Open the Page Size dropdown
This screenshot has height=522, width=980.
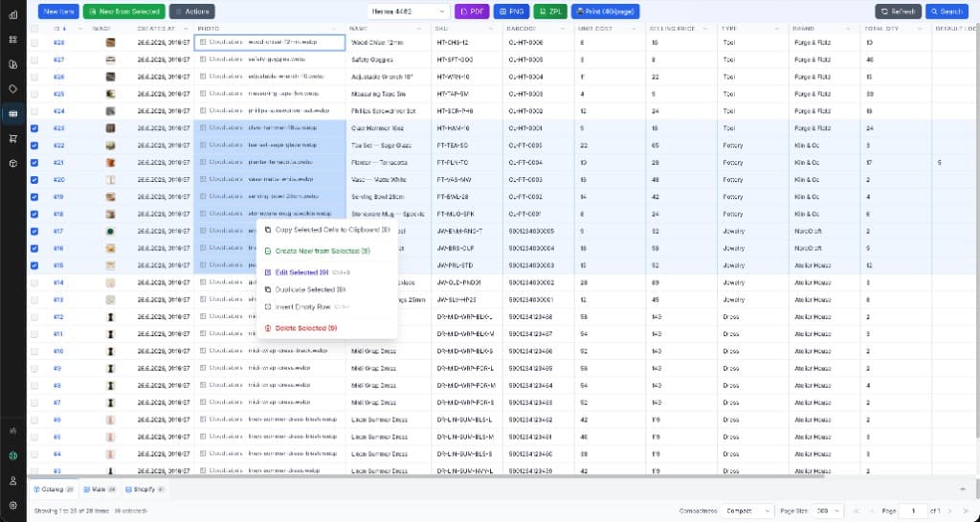[x=828, y=511]
